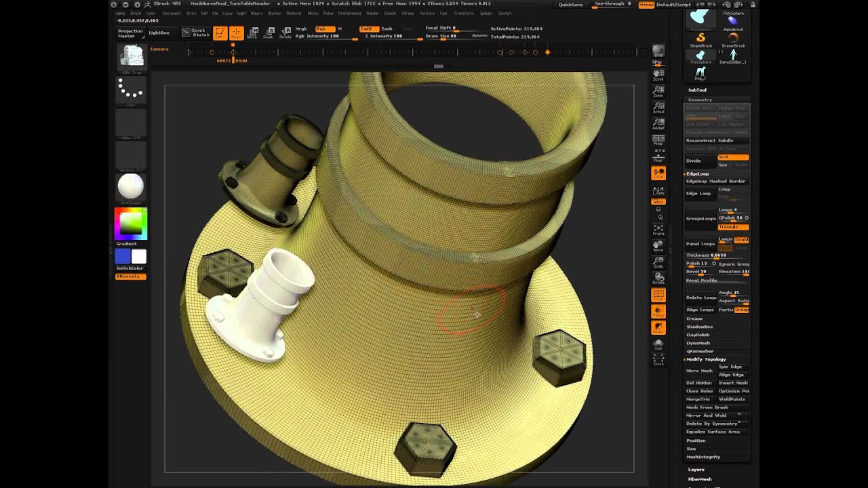Toggle Xyz rotation mode

[658, 201]
